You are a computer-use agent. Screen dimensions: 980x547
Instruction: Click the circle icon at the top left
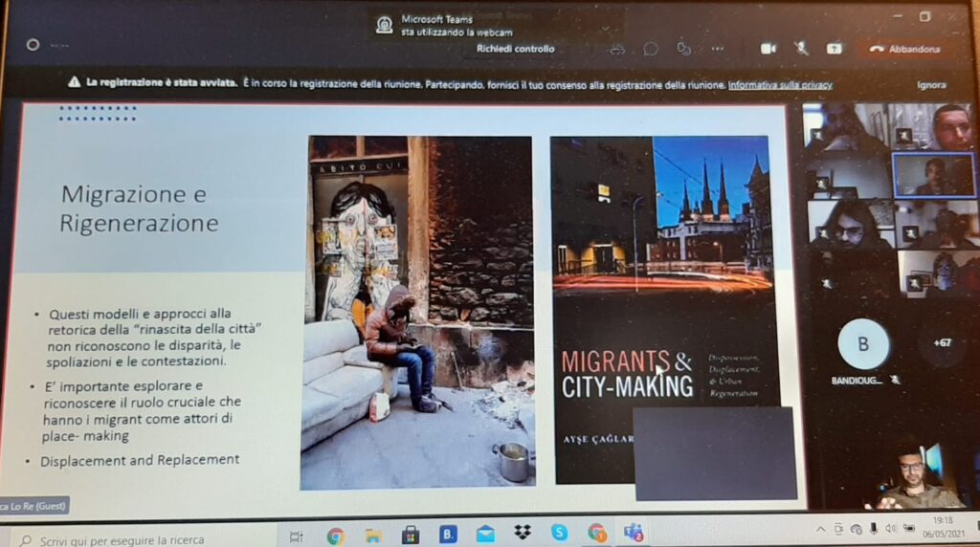click(33, 45)
